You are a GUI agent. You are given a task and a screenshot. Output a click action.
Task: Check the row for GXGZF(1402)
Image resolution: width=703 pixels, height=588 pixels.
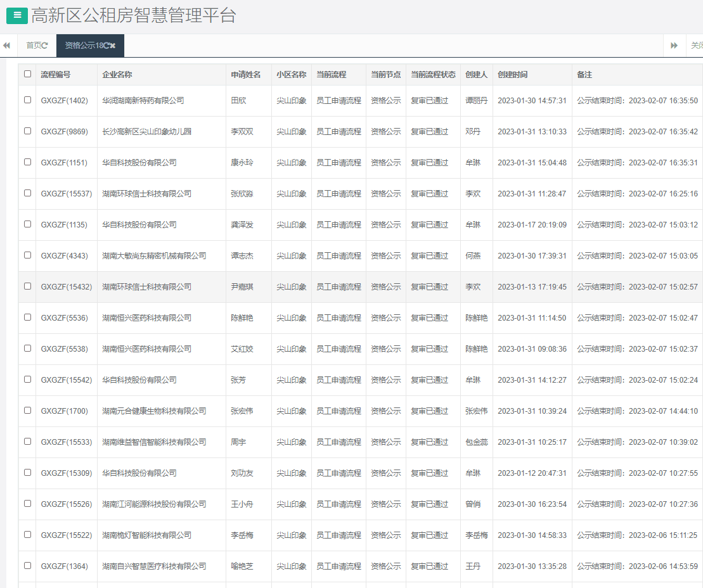pyautogui.click(x=27, y=100)
